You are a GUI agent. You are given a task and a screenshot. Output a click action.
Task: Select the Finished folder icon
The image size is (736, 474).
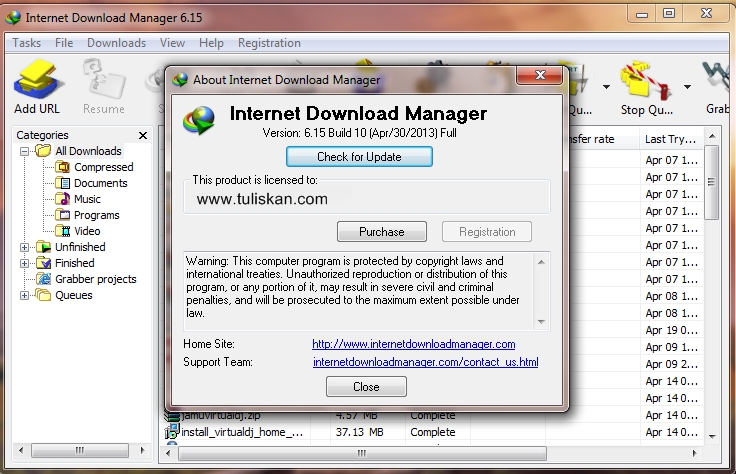tap(43, 263)
